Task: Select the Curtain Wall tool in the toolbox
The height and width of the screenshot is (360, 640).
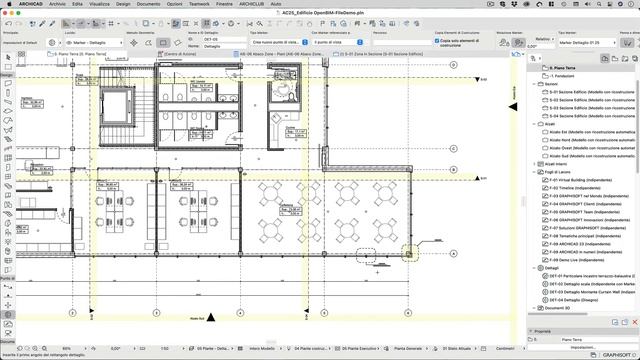Action: click(8, 158)
